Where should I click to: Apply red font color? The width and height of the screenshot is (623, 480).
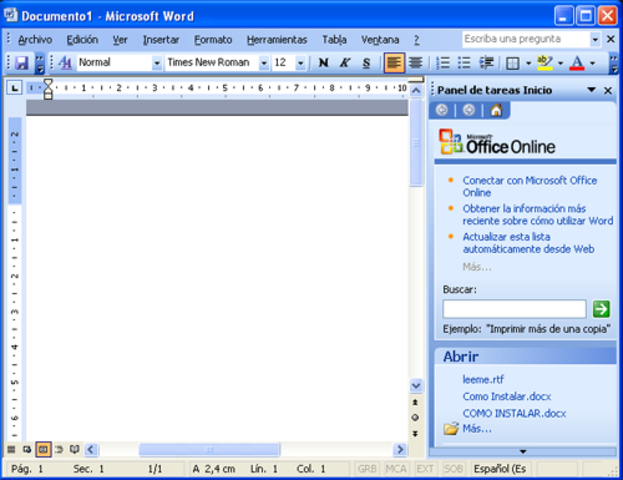(x=577, y=63)
